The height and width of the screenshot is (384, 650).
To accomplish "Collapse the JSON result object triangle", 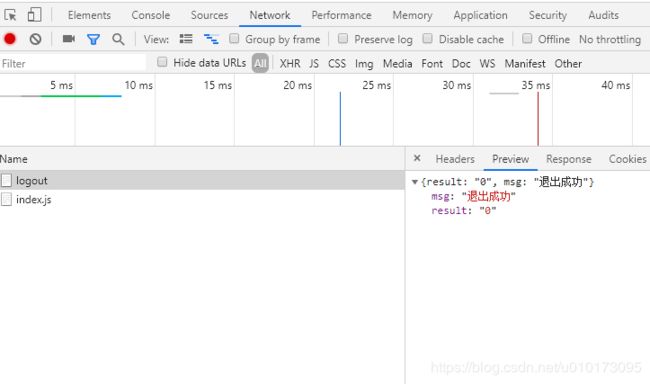I will (x=415, y=182).
